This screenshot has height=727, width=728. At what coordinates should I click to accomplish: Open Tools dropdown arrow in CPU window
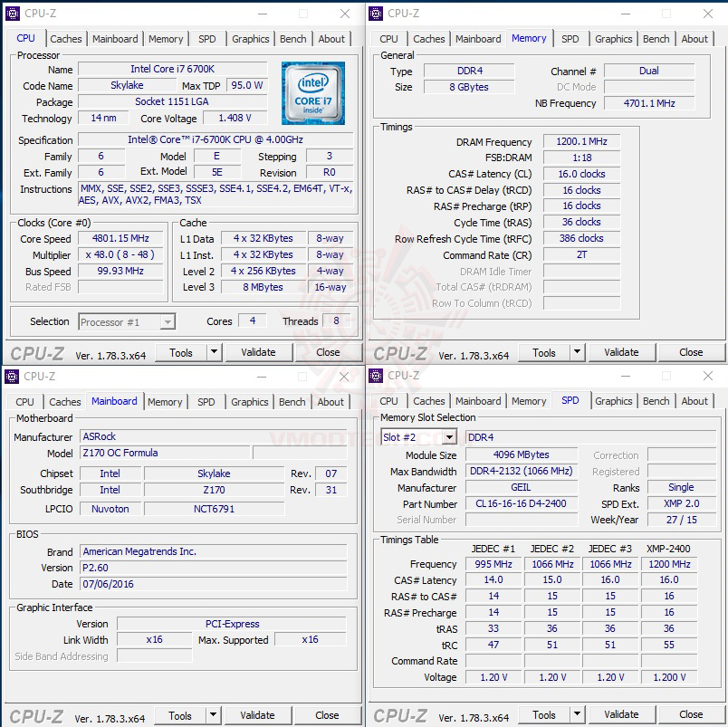pyautogui.click(x=214, y=352)
